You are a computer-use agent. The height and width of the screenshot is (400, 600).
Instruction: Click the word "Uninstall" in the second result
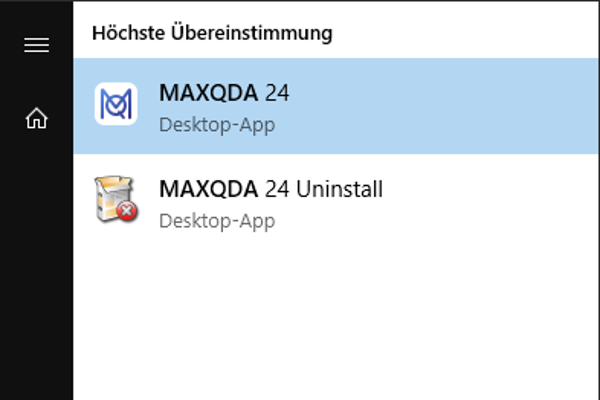pyautogui.click(x=340, y=188)
